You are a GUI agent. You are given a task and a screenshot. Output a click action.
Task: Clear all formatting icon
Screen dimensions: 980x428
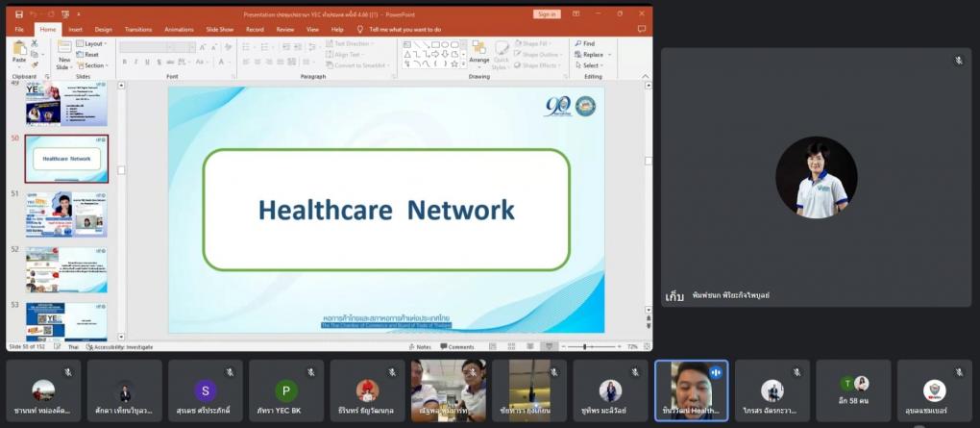point(228,47)
